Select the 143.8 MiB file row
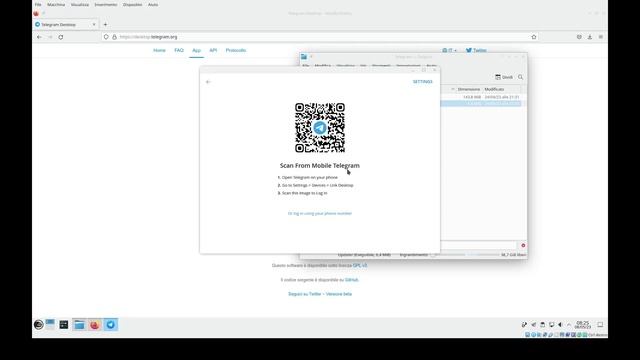The image size is (640, 360). click(x=481, y=97)
